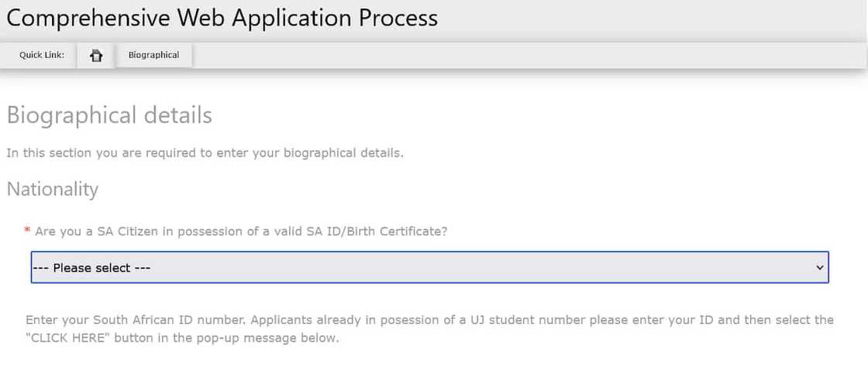Click the "Biographical details" heading
Screen dimensions: 868x368
[109, 115]
